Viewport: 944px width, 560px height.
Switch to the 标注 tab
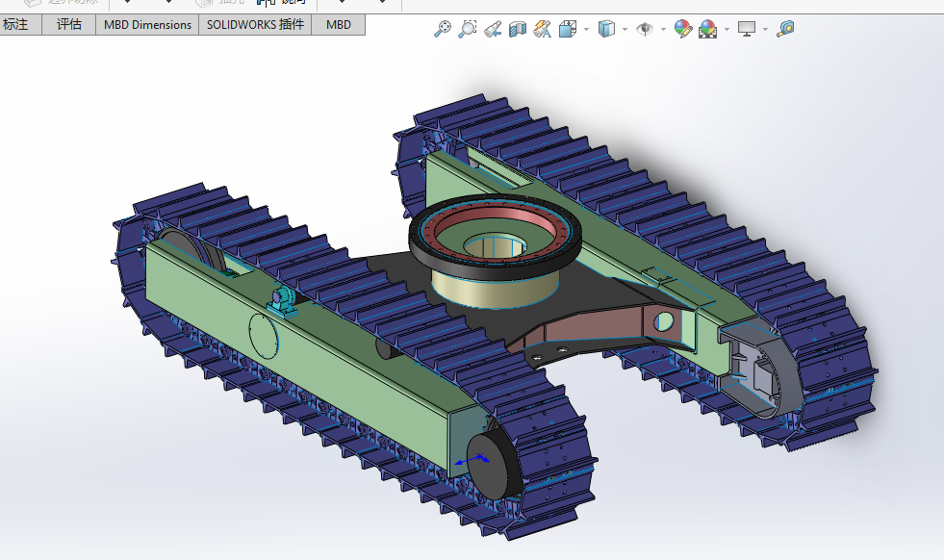click(16, 24)
